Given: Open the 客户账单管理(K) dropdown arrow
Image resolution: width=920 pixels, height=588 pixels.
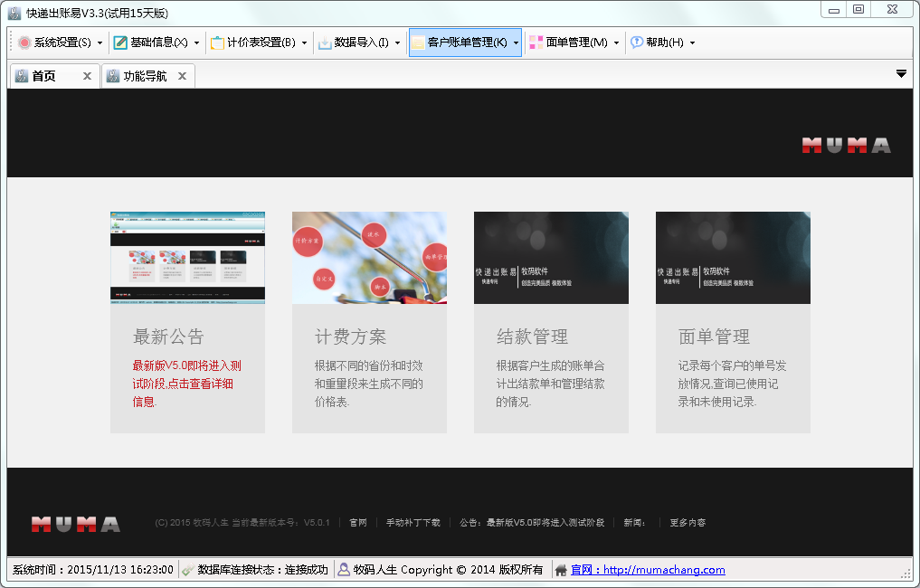Looking at the screenshot, I should (516, 43).
